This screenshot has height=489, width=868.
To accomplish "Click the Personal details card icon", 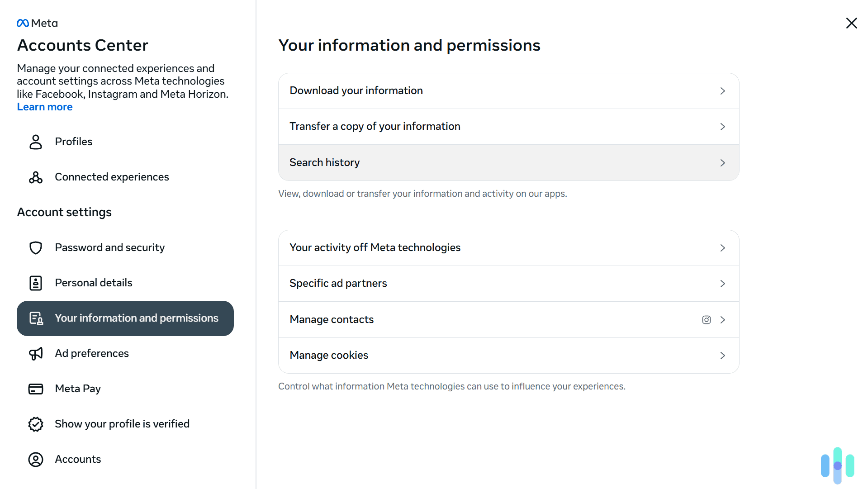I will click(x=35, y=283).
